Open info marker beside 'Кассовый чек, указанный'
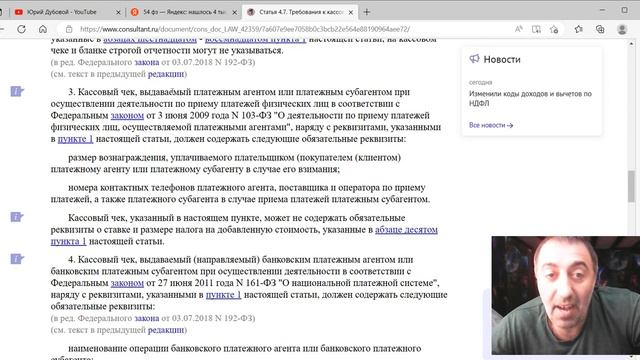 point(17,217)
